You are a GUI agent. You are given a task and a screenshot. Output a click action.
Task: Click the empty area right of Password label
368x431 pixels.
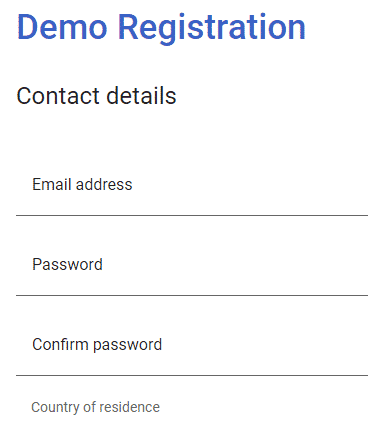(235, 264)
